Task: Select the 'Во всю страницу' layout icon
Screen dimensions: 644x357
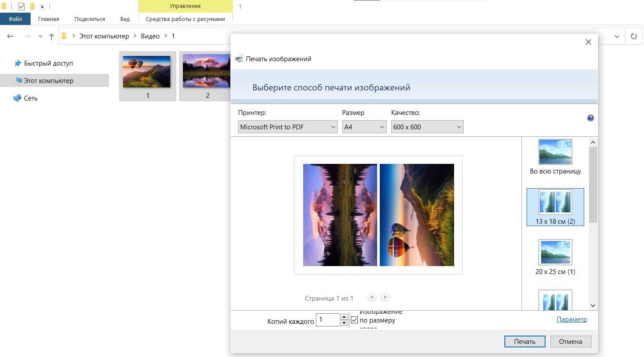Action: (555, 152)
